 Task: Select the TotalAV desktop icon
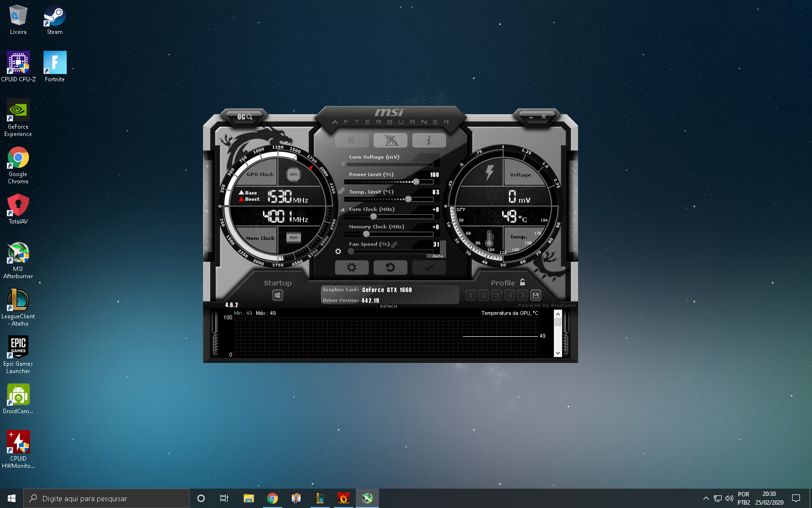(18, 209)
